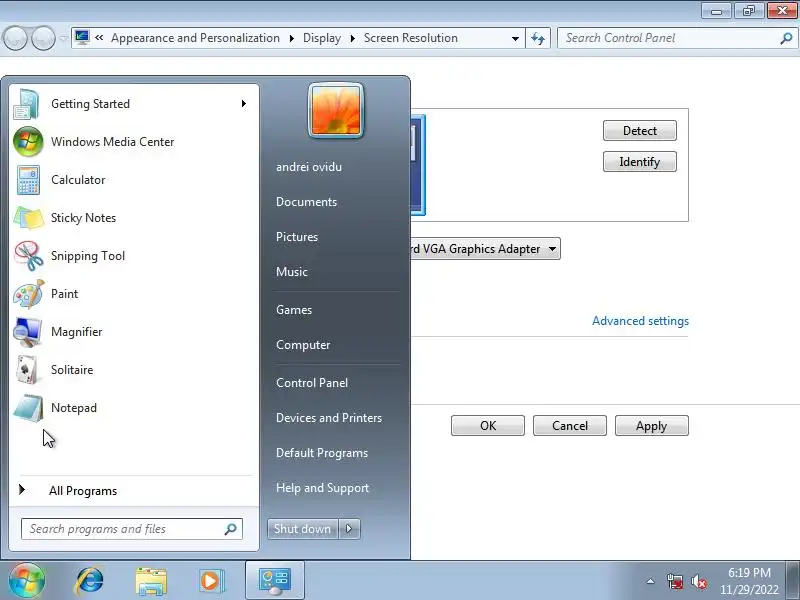Image resolution: width=800 pixels, height=600 pixels.
Task: Open address bar history dropdown
Action: pyautogui.click(x=515, y=38)
